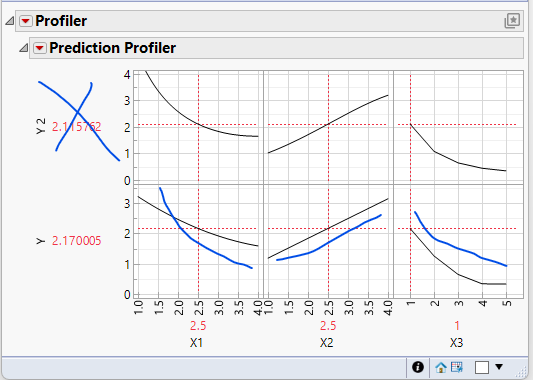This screenshot has width=533, height=380.
Task: Click the X1 current value 2.5
Action: pos(198,326)
